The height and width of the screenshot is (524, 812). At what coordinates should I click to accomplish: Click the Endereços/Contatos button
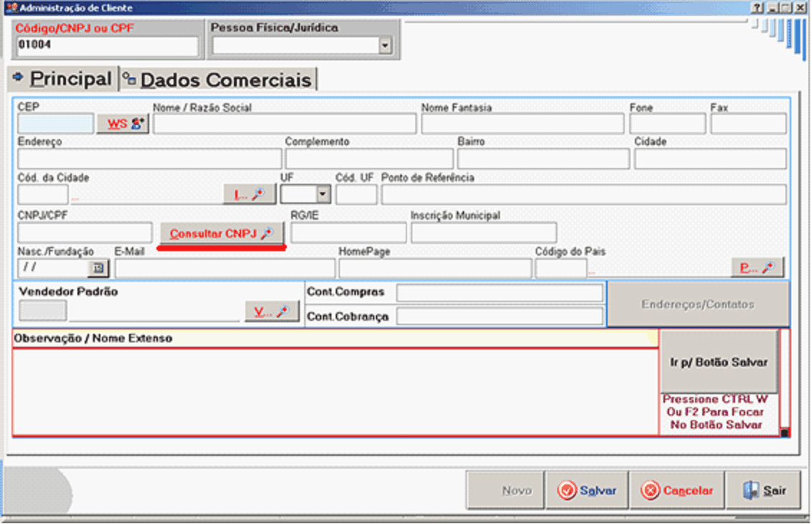697,304
